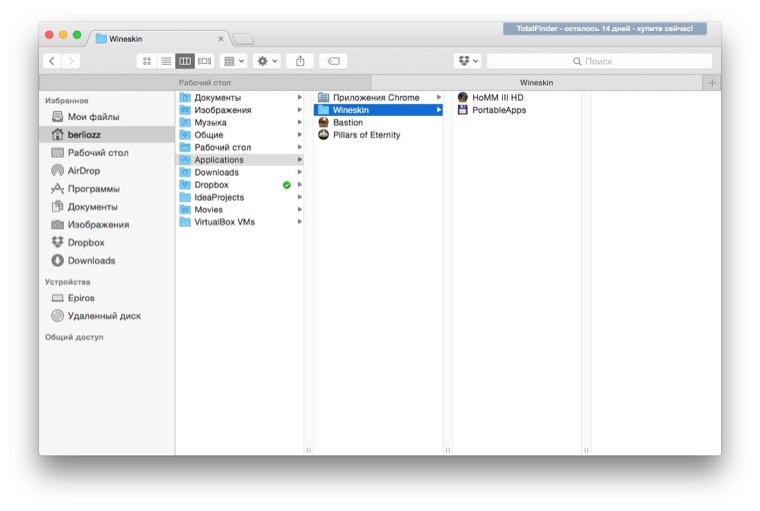Select the HoMM III HD app
This screenshot has height=511, width=760.
click(x=517, y=97)
